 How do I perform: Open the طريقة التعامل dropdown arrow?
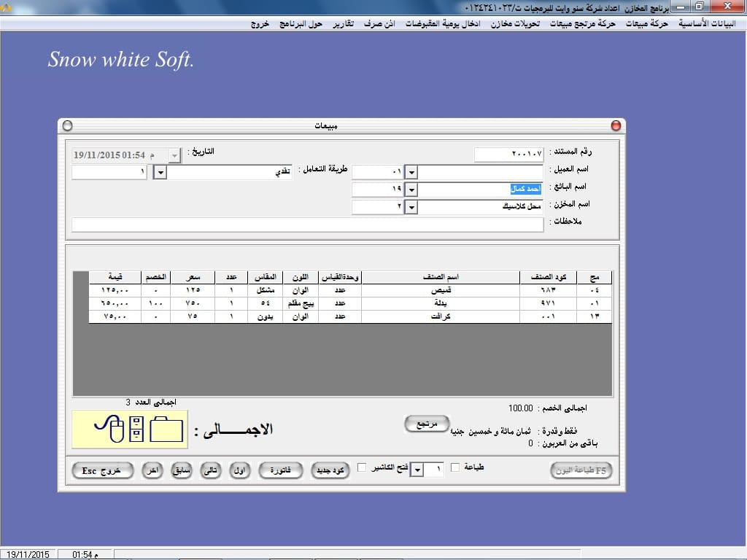pyautogui.click(x=160, y=172)
